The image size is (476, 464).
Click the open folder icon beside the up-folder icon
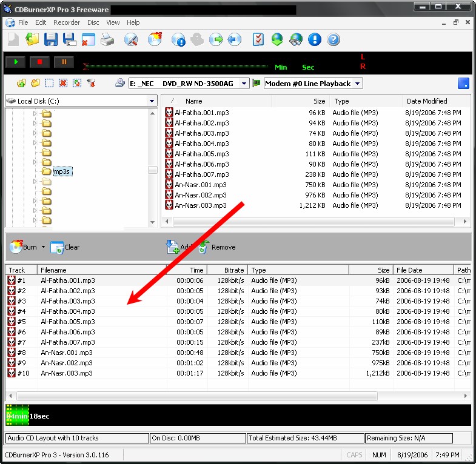pos(35,83)
